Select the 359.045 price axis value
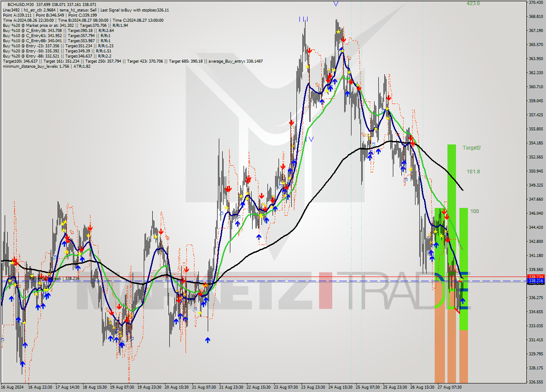 pos(536,101)
